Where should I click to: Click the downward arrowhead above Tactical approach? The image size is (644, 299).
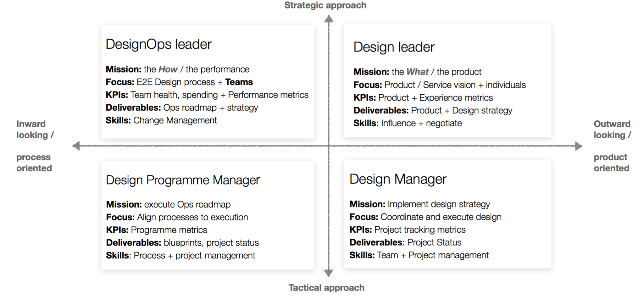(x=329, y=273)
